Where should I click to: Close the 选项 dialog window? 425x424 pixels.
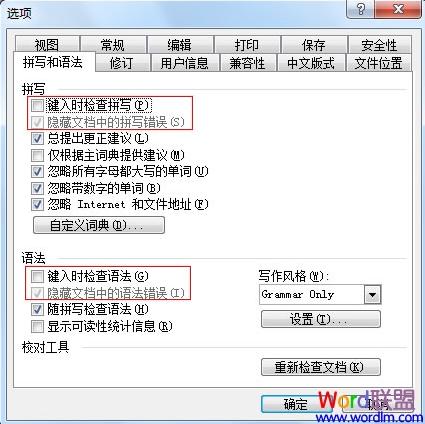[x=398, y=9]
